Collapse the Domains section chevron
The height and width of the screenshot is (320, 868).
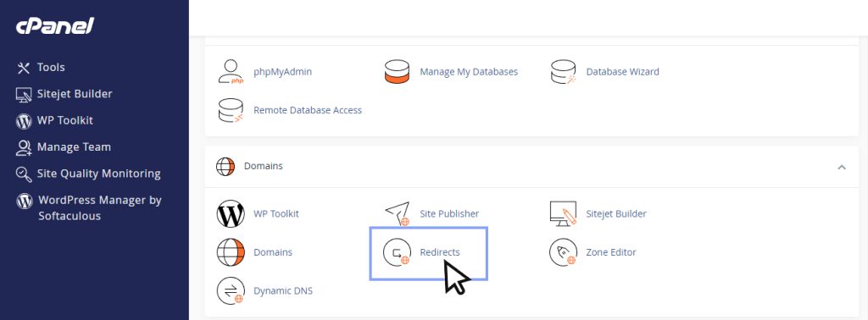pos(842,167)
